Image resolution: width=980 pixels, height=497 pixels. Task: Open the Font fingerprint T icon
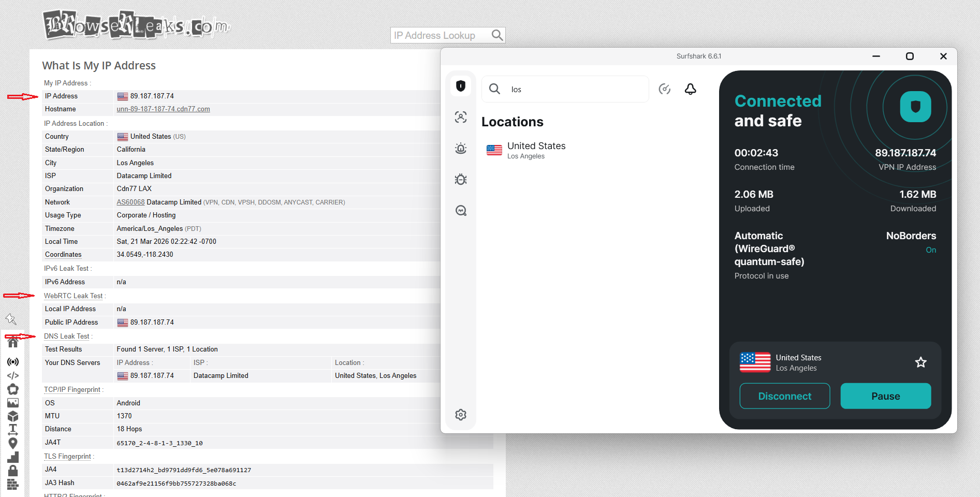[x=13, y=430]
